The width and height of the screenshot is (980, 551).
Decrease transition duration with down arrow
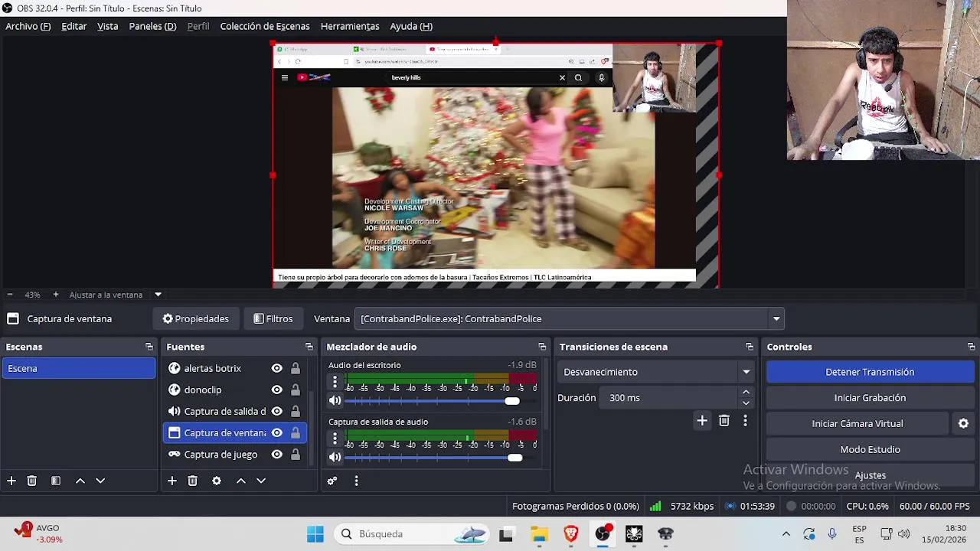746,403
